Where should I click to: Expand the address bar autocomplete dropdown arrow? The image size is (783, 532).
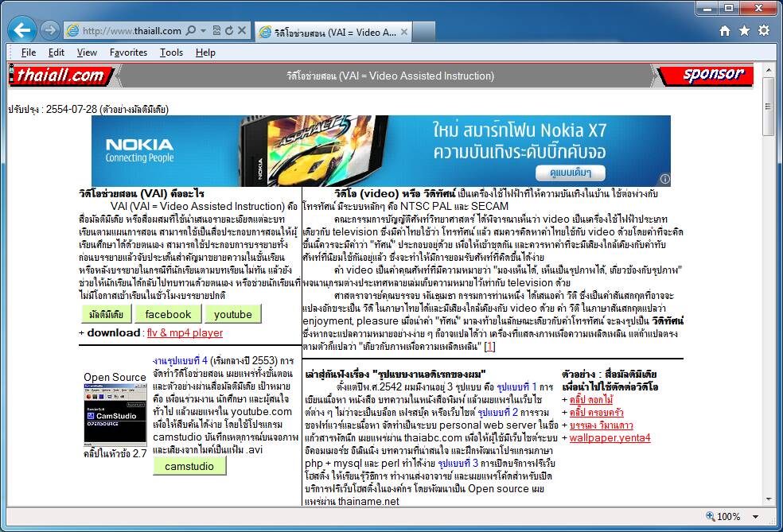pos(204,31)
